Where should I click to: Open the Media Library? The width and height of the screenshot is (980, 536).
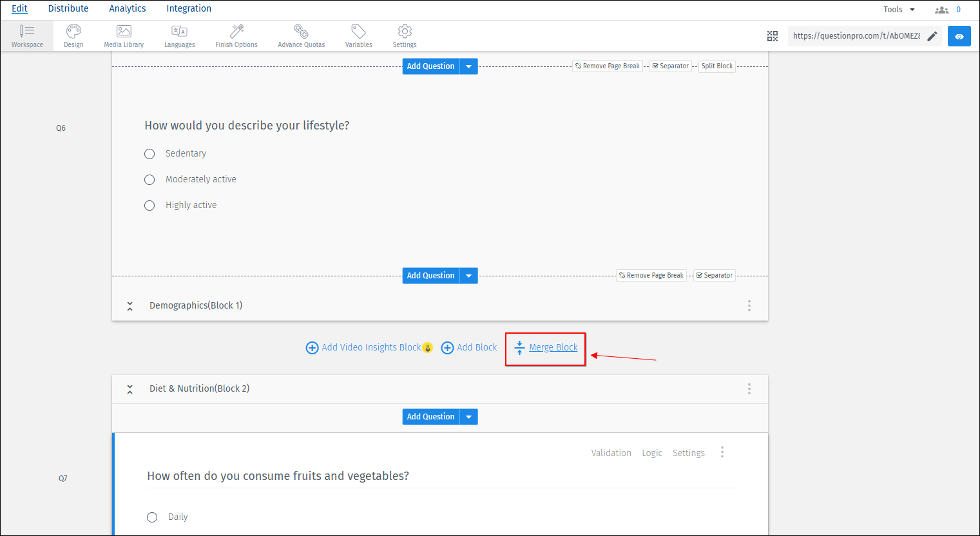click(123, 35)
